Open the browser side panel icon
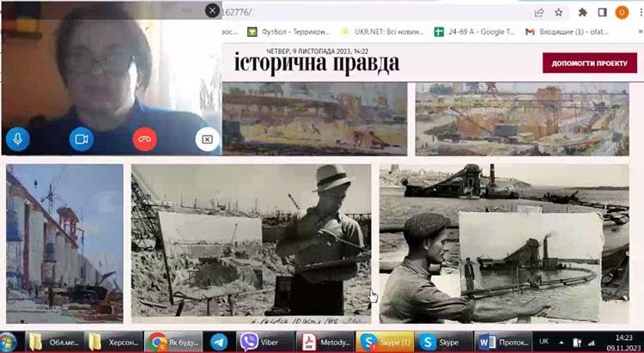Image resolution: width=644 pixels, height=353 pixels. click(x=602, y=12)
